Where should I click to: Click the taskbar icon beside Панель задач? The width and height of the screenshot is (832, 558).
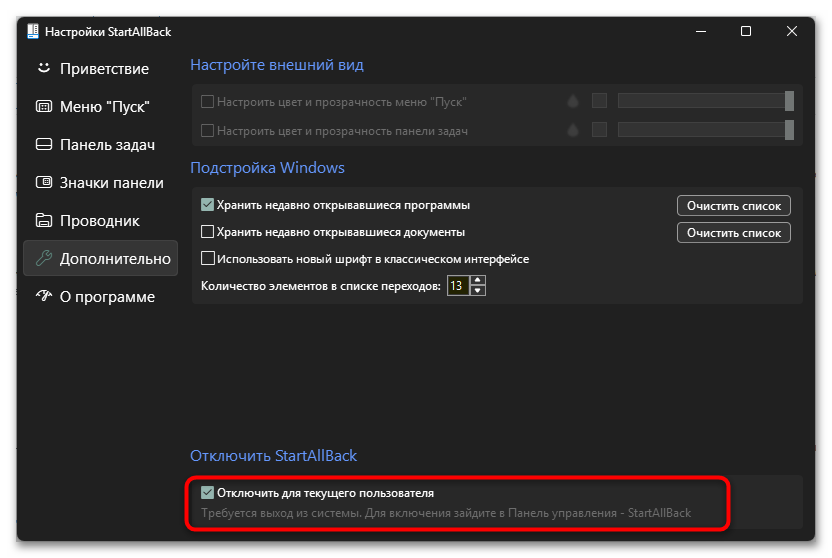(x=44, y=144)
